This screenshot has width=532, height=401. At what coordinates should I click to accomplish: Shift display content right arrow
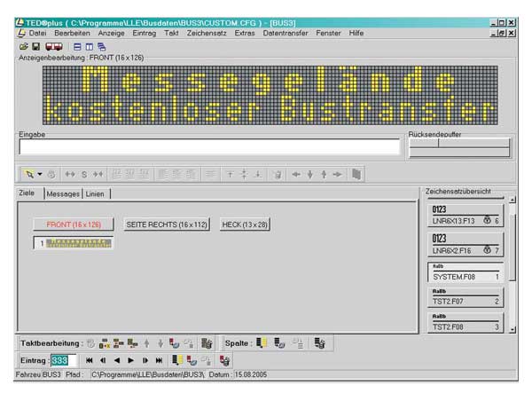(x=337, y=174)
